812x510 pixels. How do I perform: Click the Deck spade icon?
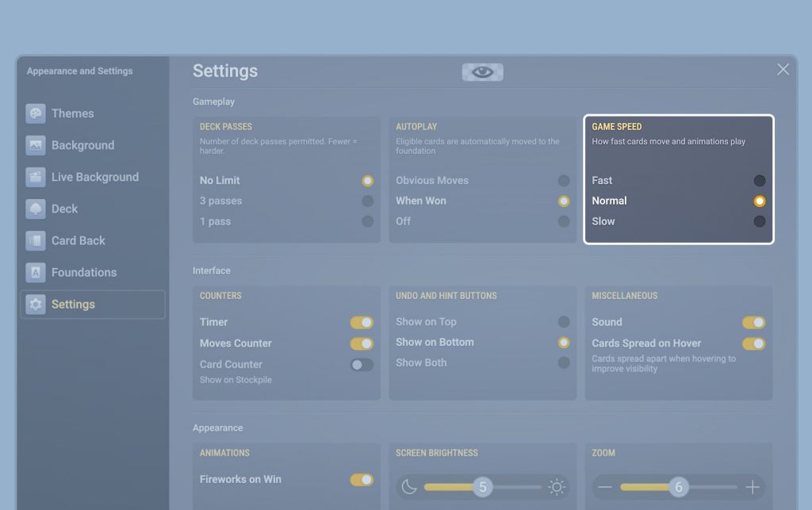36,209
